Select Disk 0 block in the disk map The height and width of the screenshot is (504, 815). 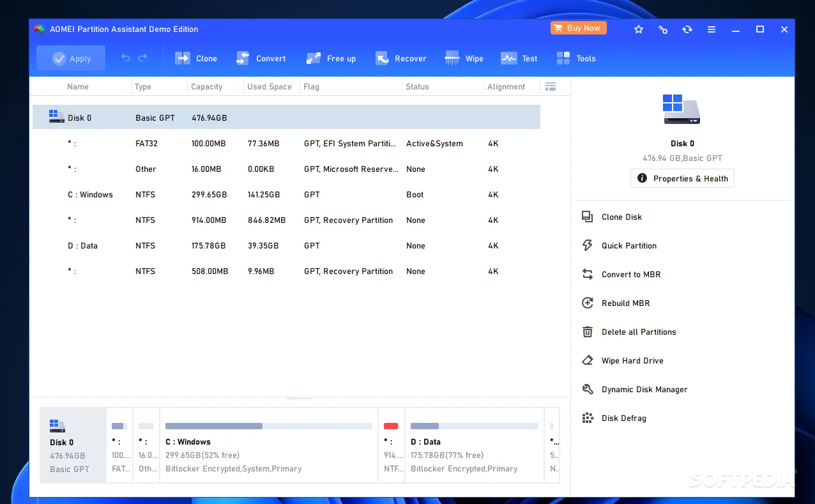(73, 445)
